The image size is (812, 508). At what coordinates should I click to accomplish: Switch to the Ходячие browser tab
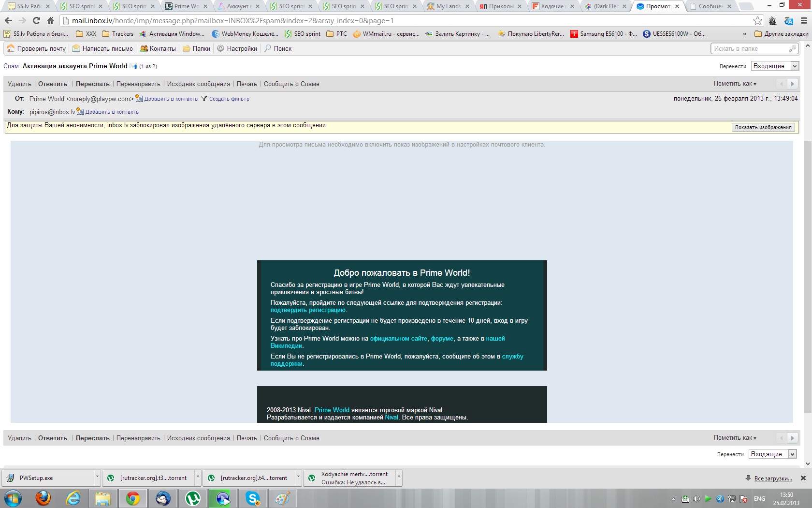tap(553, 6)
